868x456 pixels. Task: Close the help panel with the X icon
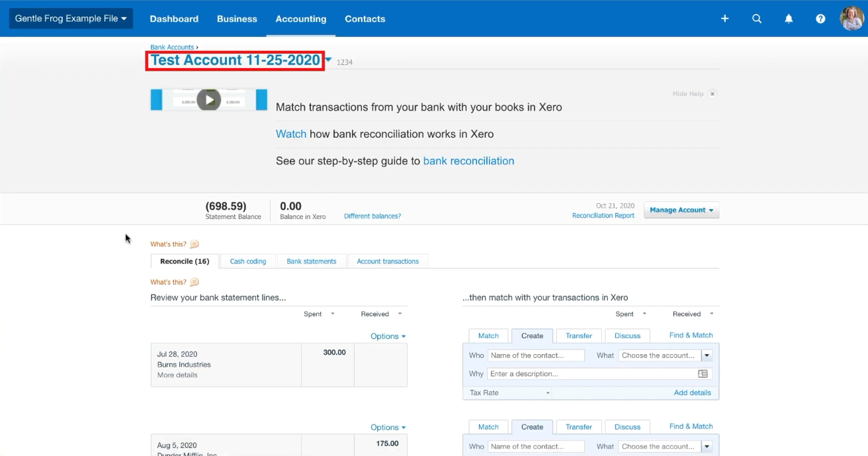[x=713, y=94]
